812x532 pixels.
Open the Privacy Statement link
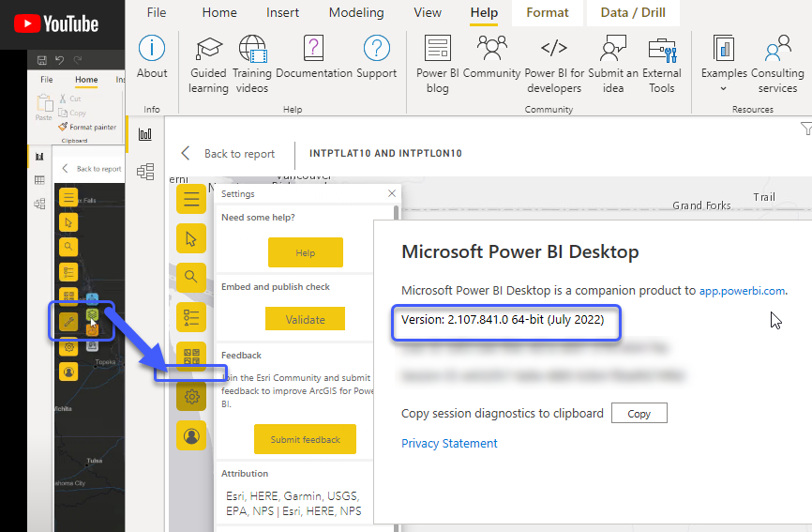tap(449, 444)
